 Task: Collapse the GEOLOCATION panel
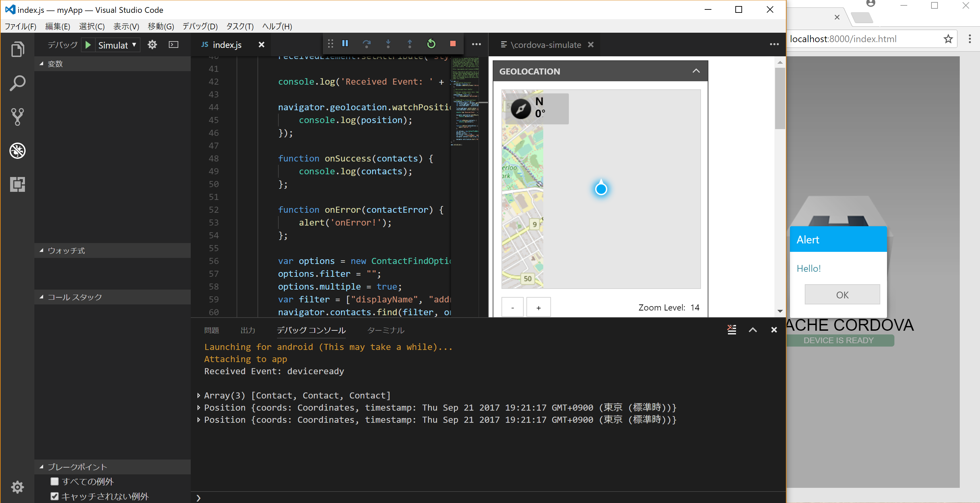point(696,71)
